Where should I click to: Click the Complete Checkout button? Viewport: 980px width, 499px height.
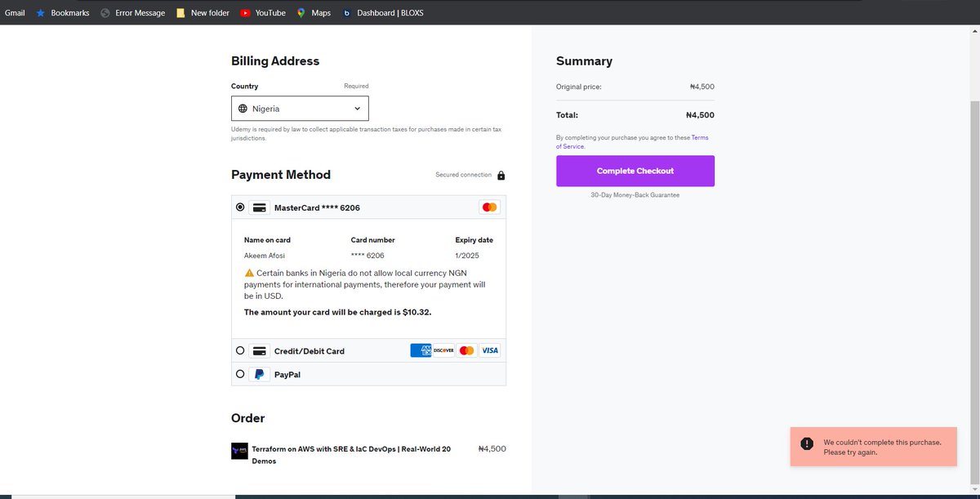point(635,171)
